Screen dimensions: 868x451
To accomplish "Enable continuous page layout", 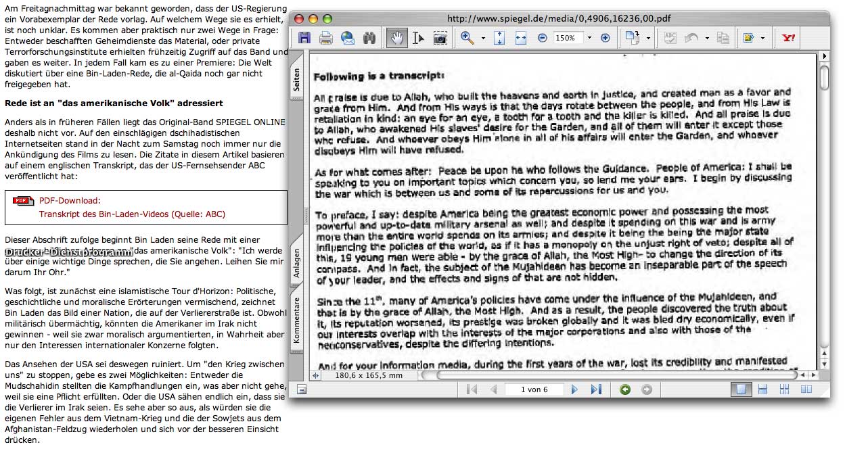I will coord(762,389).
